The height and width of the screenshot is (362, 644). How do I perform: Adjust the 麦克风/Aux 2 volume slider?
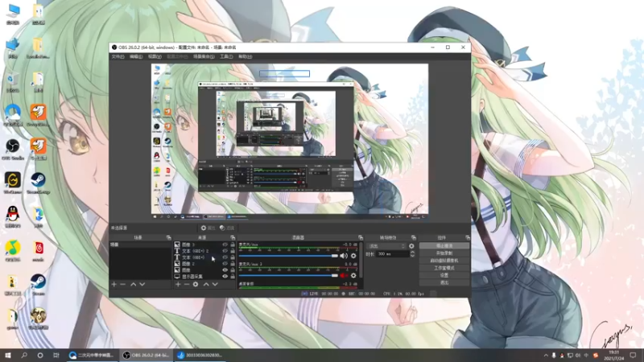point(288,275)
